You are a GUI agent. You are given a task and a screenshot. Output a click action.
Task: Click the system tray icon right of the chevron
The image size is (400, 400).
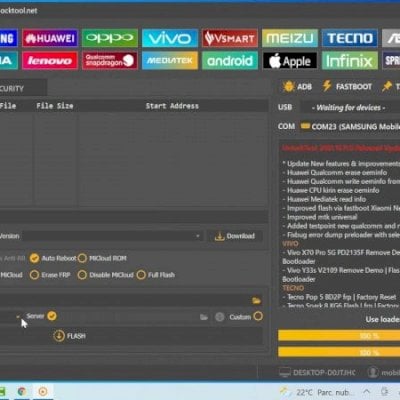click(x=385, y=391)
